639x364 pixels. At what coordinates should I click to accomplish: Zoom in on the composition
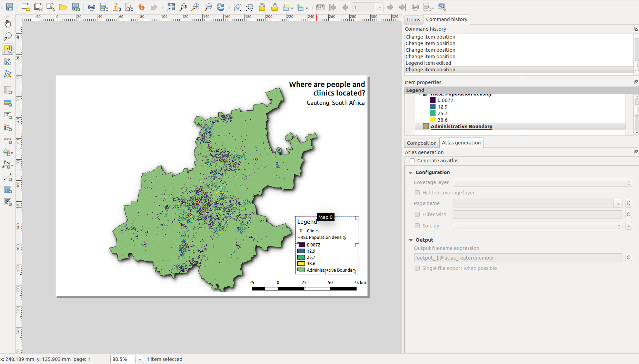(x=196, y=7)
